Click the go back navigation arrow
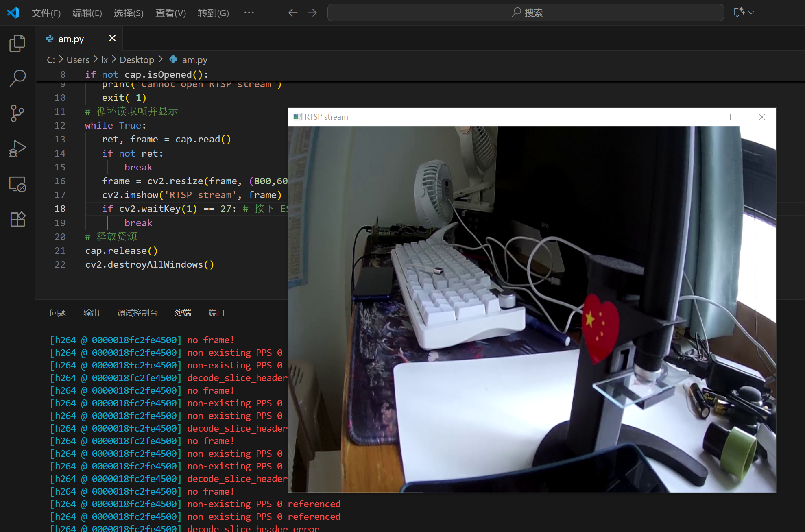Image resolution: width=805 pixels, height=532 pixels. [293, 13]
